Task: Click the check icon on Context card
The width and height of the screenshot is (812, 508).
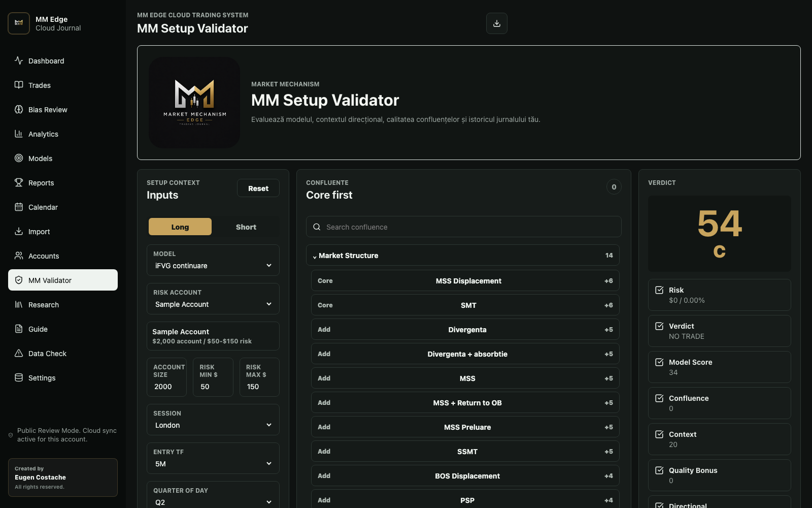Action: pos(659,434)
